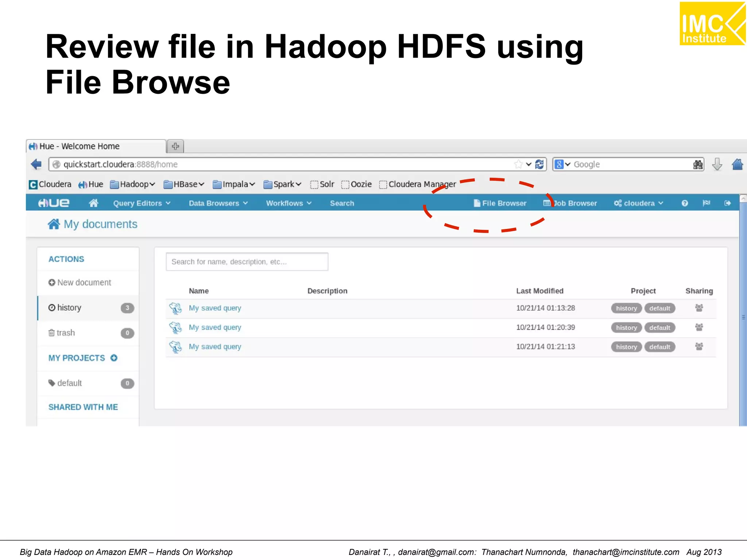Viewport: 747px width, 560px height.
Task: Click the elephant icon of third saved query
Action: pos(175,347)
